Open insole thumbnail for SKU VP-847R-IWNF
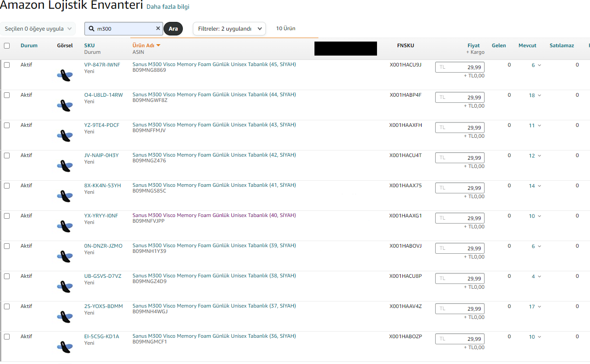The width and height of the screenshot is (590, 364). point(65,75)
